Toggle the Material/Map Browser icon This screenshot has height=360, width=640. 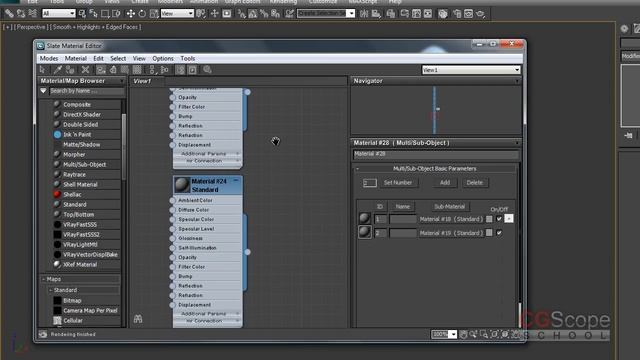click(180, 70)
